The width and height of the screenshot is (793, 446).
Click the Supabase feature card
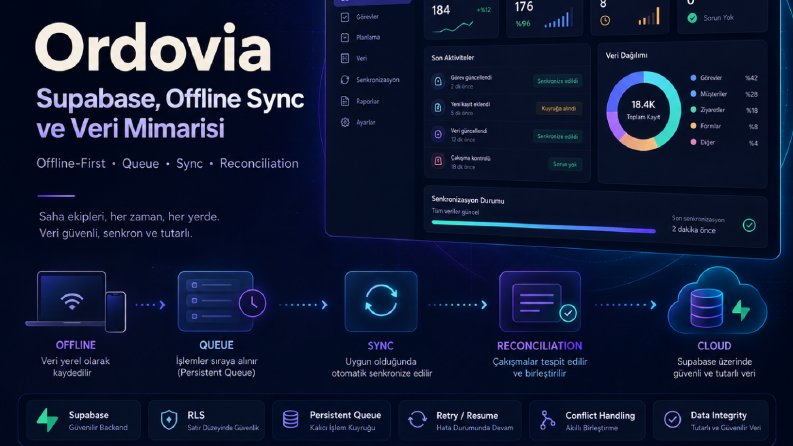83,420
